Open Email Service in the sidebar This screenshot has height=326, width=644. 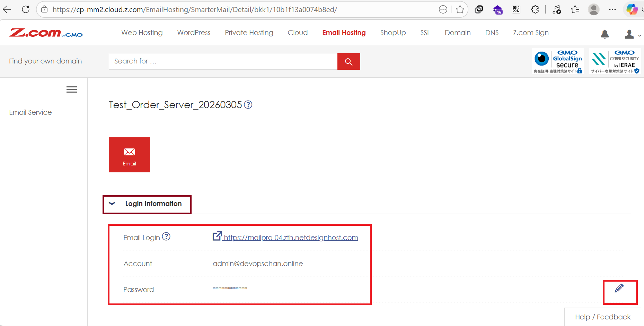point(30,112)
